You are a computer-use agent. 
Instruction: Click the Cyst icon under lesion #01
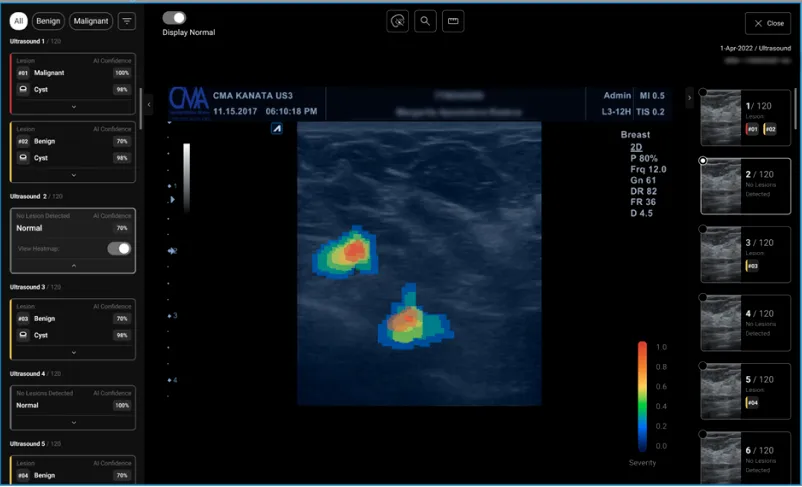[23, 90]
